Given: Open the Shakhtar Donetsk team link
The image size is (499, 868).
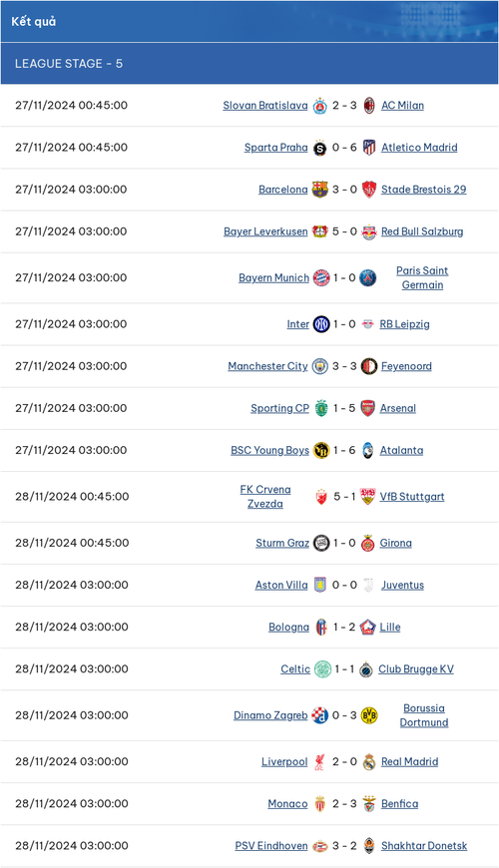Looking at the screenshot, I should tap(424, 846).
